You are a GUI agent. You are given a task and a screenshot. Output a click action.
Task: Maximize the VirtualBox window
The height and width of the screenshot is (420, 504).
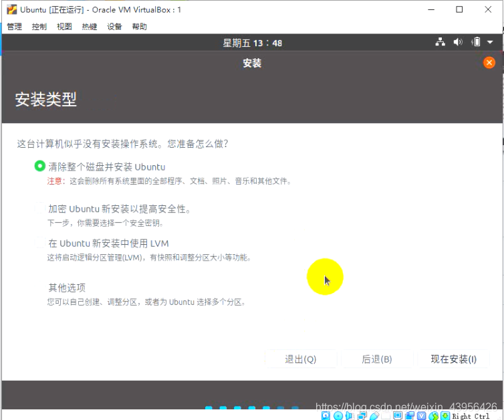click(x=459, y=9)
